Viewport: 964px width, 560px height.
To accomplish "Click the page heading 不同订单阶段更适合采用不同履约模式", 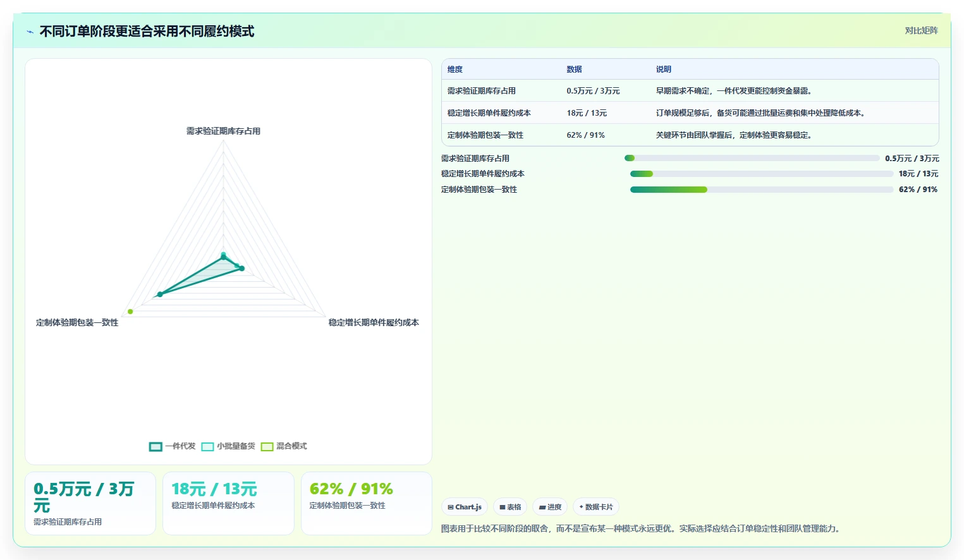I will click(x=147, y=32).
